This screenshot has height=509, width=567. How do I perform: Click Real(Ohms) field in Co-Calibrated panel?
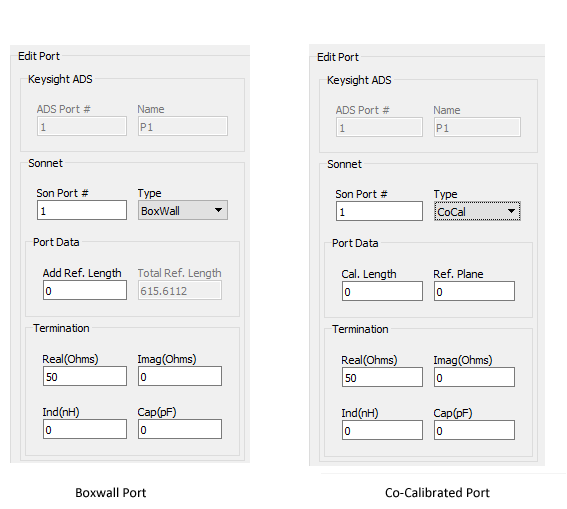pyautogui.click(x=382, y=377)
